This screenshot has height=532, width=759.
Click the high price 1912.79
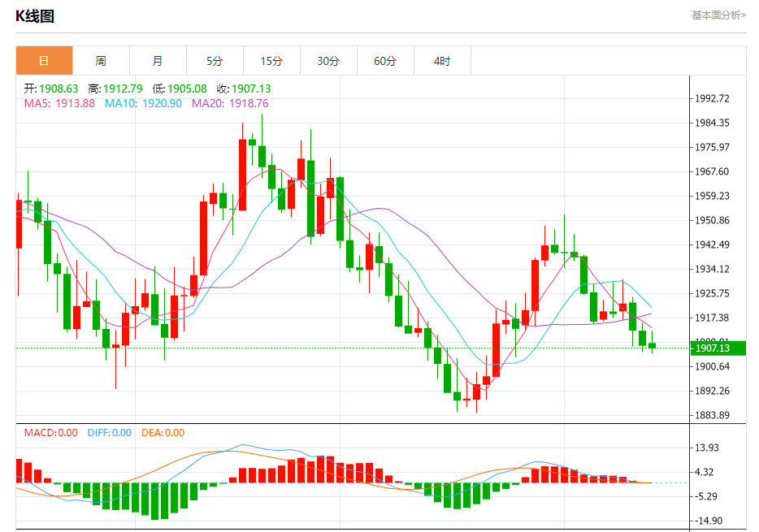point(123,89)
